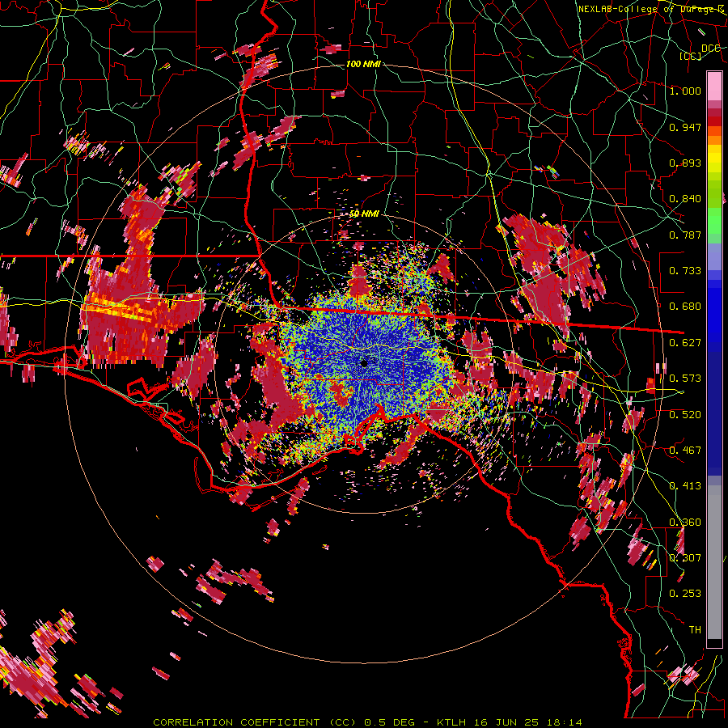This screenshot has height=728, width=728.
Task: Select the 50 NMI range ring label
Action: (x=364, y=214)
